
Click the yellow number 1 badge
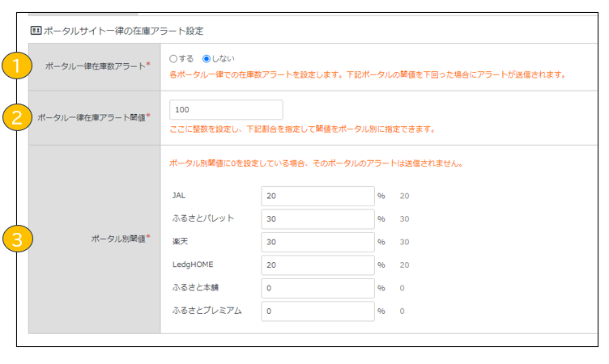pyautogui.click(x=17, y=66)
